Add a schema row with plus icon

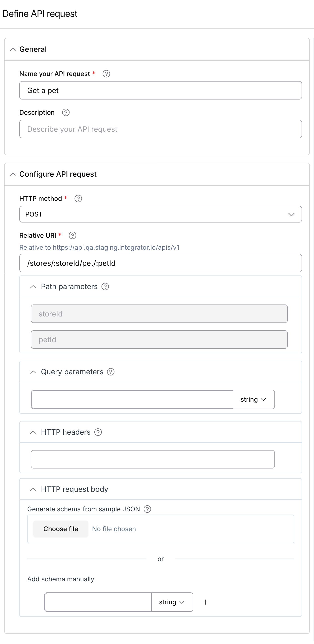[205, 602]
